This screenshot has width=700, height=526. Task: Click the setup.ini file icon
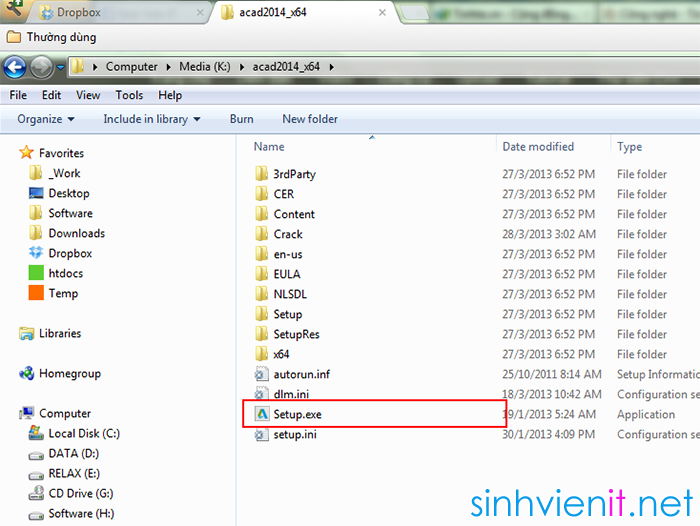point(262,434)
